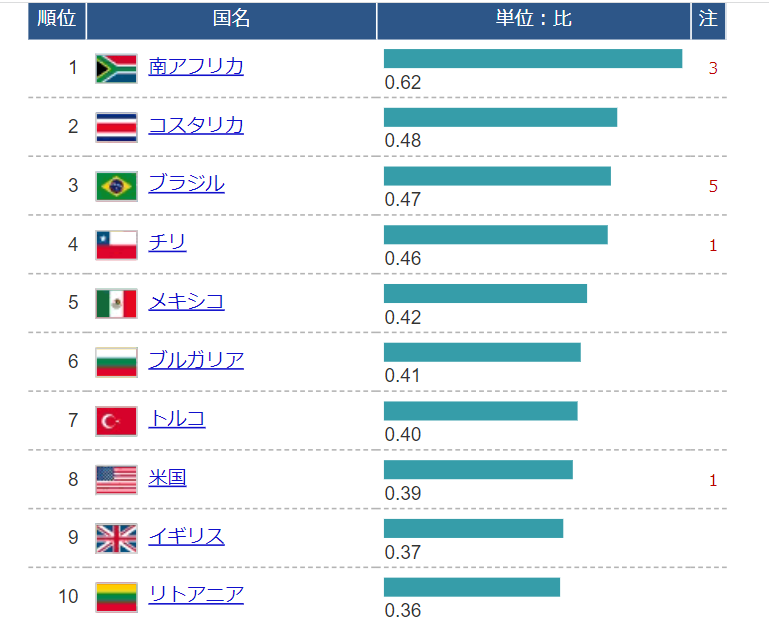Click the Mexico flag icon

pyautogui.click(x=116, y=303)
